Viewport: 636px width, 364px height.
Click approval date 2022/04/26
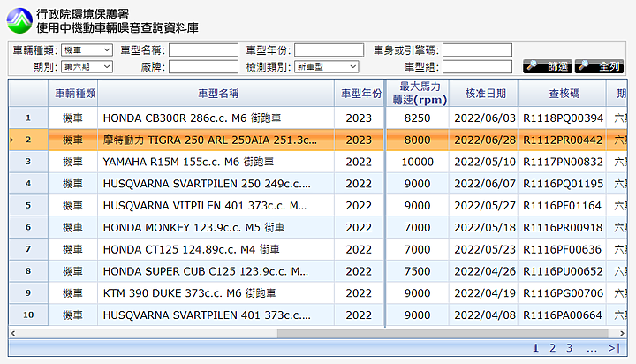pyautogui.click(x=485, y=271)
